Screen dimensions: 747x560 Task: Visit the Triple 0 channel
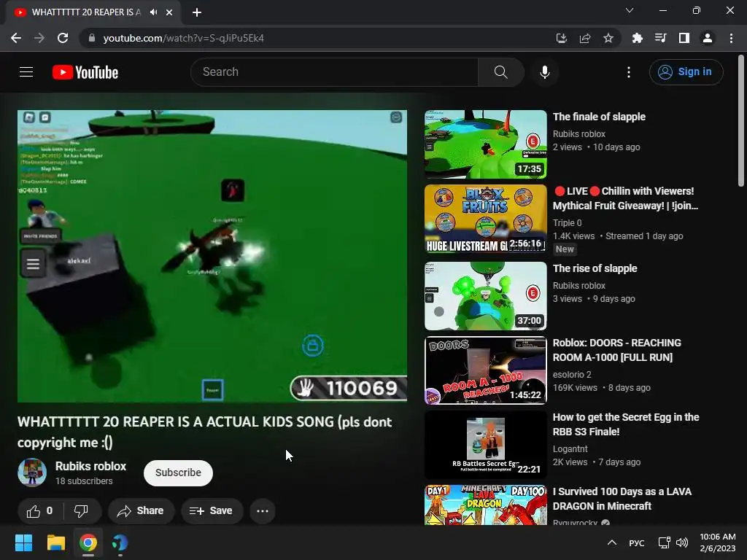567,223
